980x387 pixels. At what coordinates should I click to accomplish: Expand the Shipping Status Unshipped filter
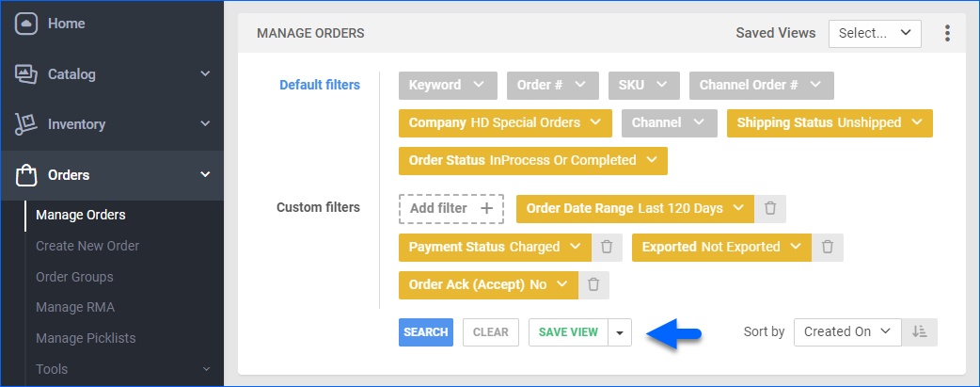coord(829,122)
